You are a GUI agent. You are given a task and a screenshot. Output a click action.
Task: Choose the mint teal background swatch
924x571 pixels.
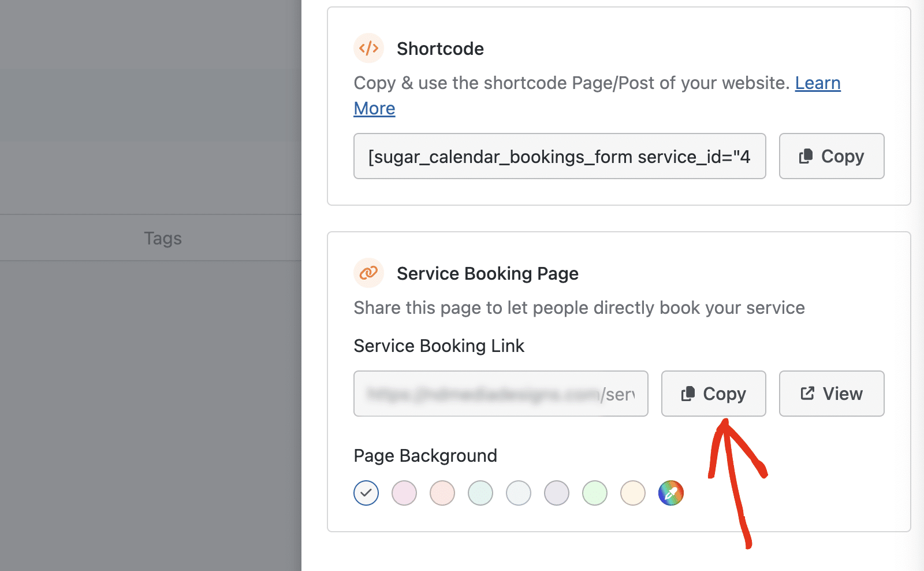pos(480,493)
